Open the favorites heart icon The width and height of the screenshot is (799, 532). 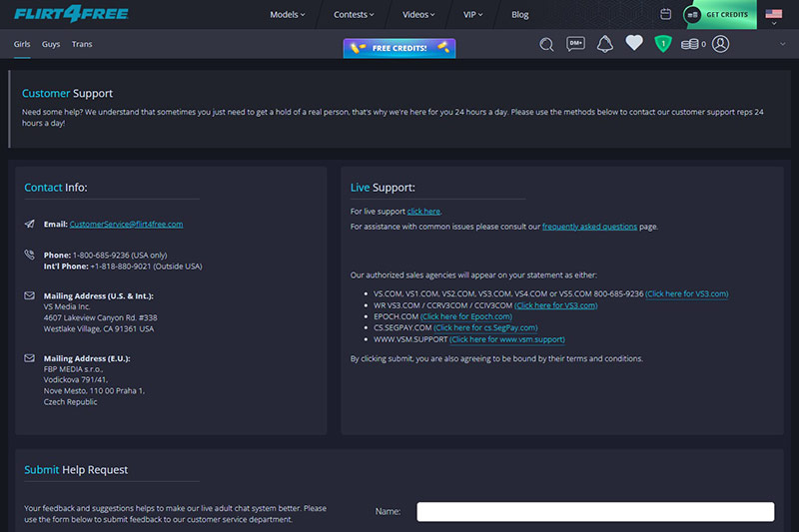point(634,43)
